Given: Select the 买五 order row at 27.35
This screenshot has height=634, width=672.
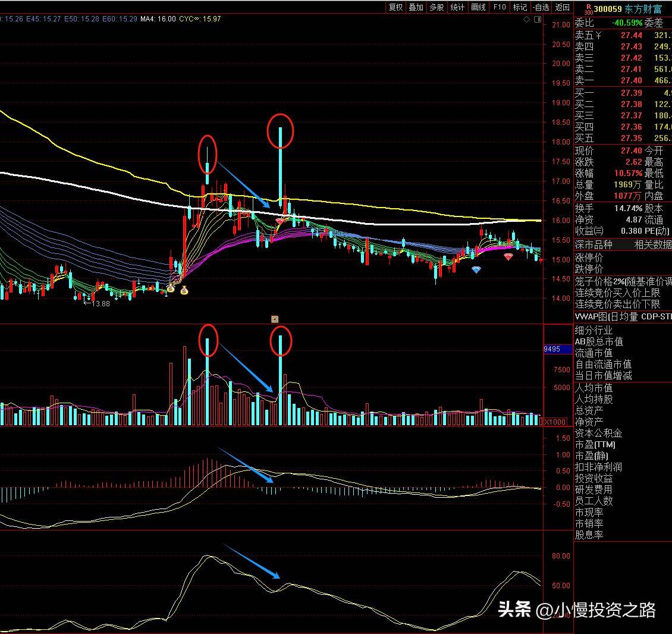Looking at the screenshot, I should tap(623, 138).
